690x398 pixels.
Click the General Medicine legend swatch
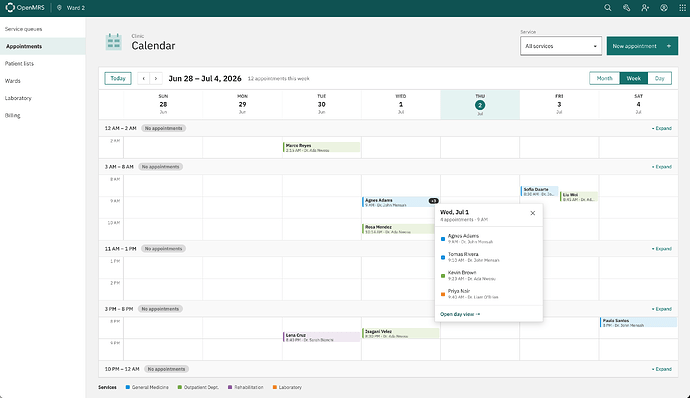[x=128, y=387]
